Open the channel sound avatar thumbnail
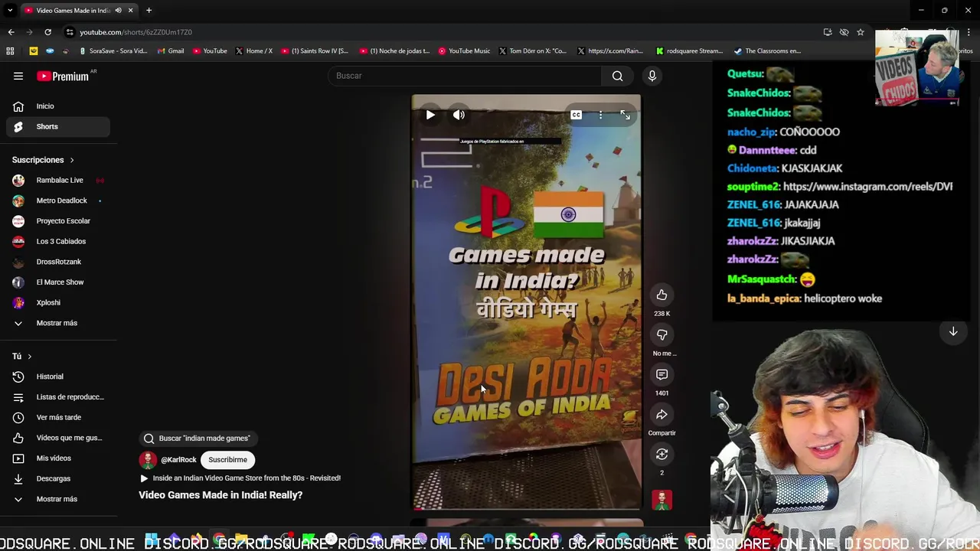This screenshot has width=980, height=551. [x=661, y=500]
